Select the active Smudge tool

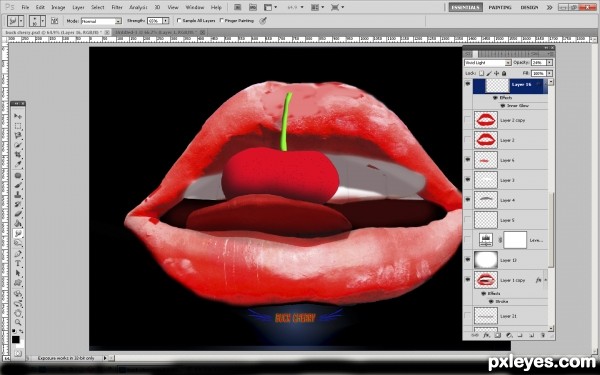(x=18, y=233)
